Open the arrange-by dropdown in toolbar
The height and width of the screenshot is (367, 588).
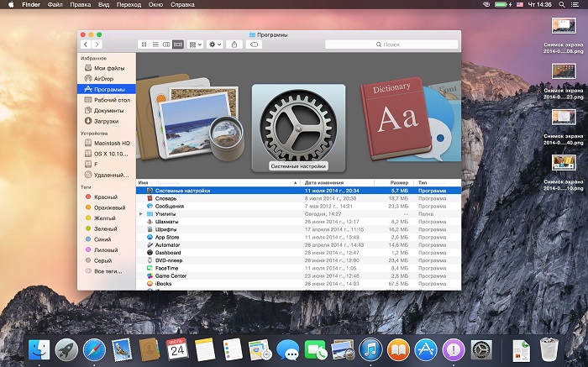(x=196, y=45)
